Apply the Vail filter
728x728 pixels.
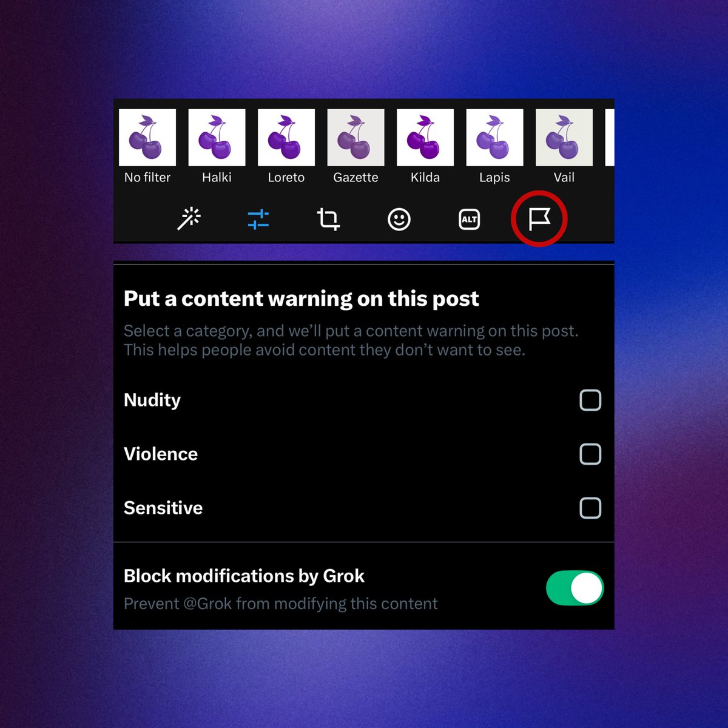click(x=564, y=138)
